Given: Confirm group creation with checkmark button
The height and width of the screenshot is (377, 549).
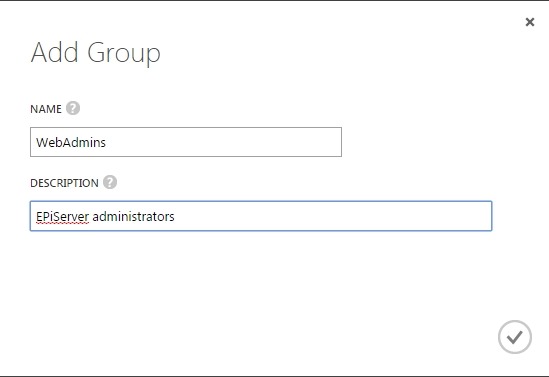Looking at the screenshot, I should [515, 337].
